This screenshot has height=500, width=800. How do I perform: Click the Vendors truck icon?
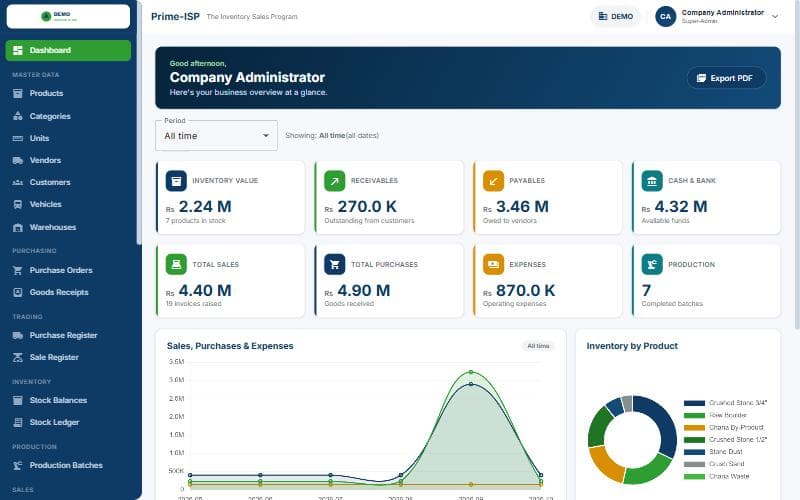[18, 160]
